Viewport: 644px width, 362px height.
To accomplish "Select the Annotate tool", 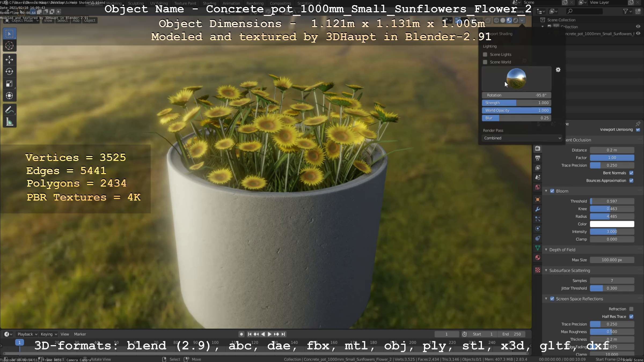I will point(9,110).
